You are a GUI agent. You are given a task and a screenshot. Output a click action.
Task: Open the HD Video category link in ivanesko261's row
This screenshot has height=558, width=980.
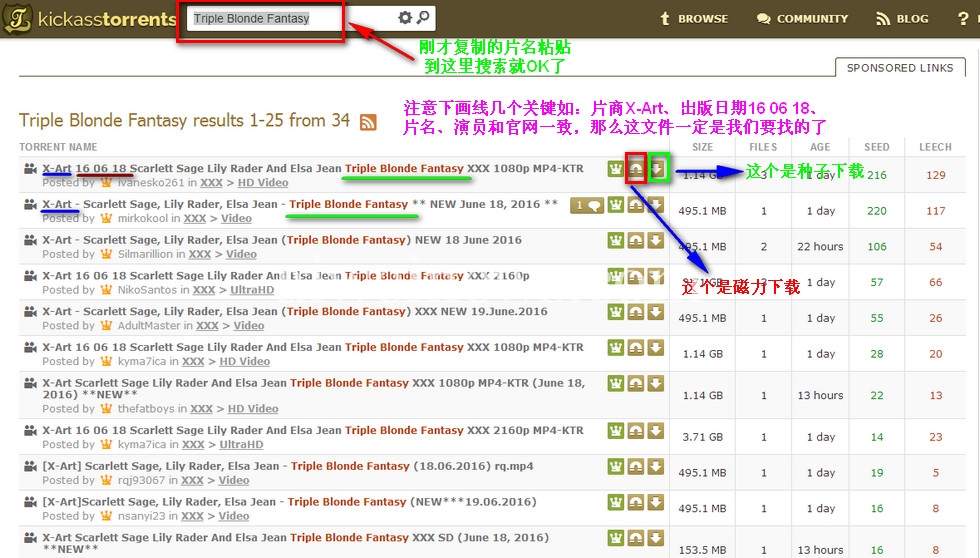(262, 182)
